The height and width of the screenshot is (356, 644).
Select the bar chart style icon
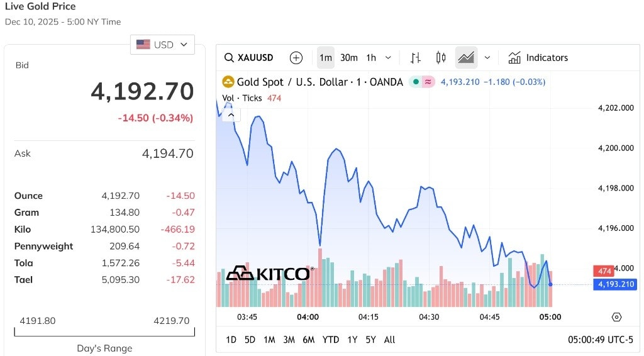tap(416, 58)
